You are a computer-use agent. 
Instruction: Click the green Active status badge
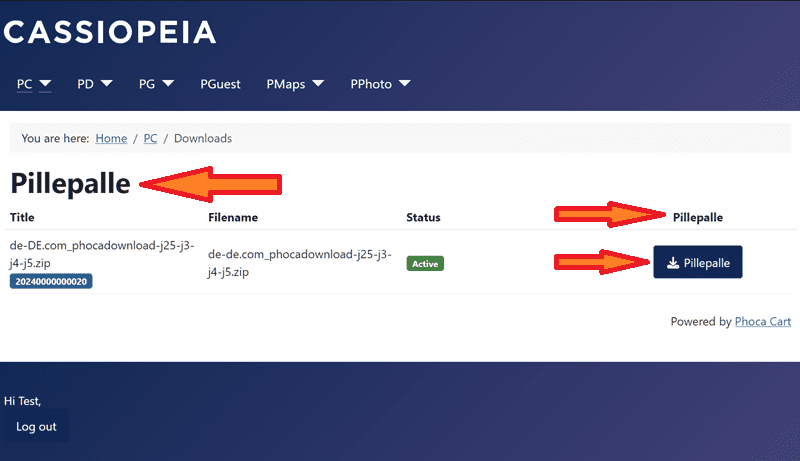[424, 264]
